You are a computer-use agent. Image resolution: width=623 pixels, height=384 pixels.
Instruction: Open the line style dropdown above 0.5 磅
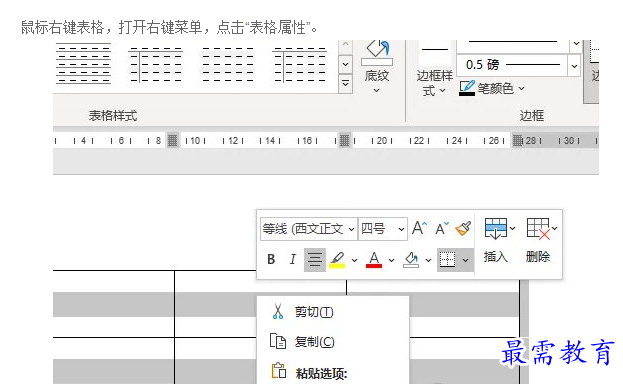point(576,44)
